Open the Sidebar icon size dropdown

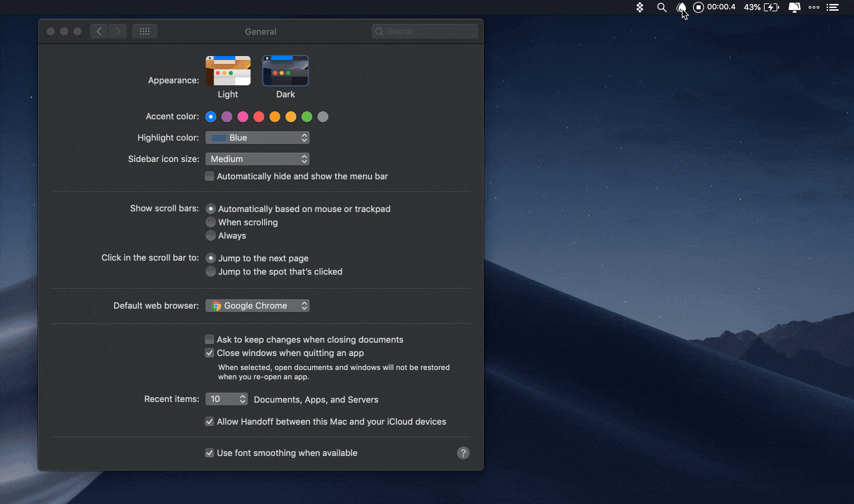point(258,159)
